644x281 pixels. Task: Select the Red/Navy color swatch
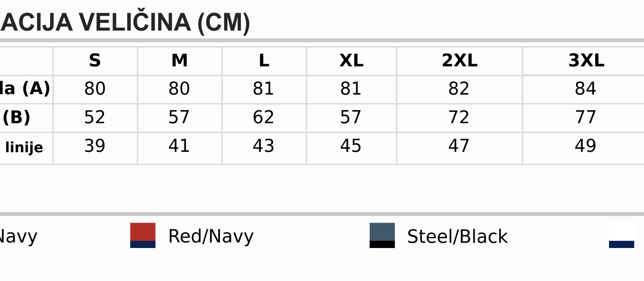click(x=143, y=235)
